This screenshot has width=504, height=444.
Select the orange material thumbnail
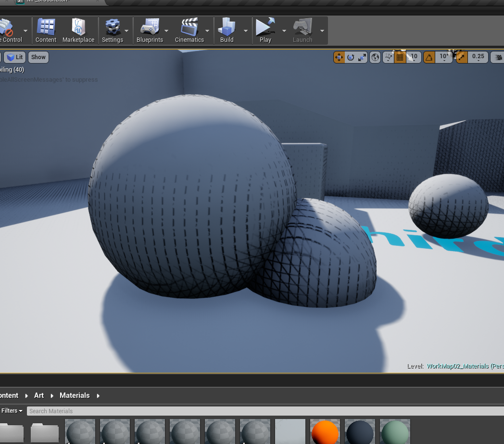pyautogui.click(x=325, y=431)
